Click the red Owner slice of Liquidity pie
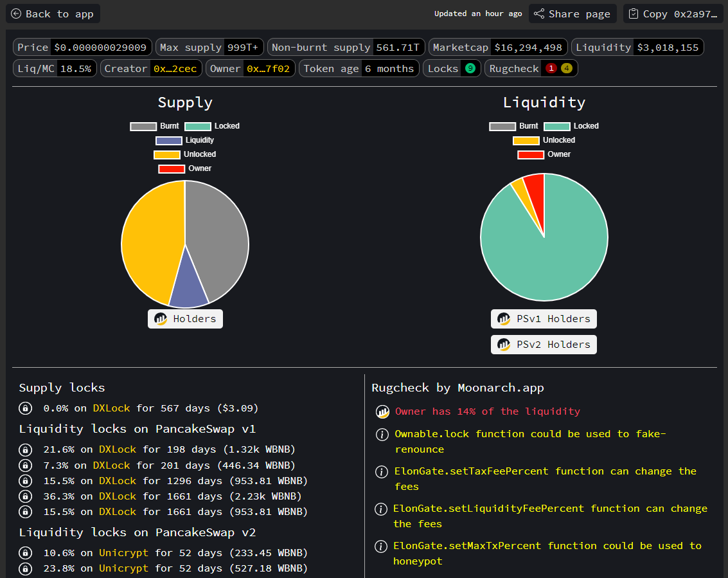728x578 pixels. pos(537,195)
